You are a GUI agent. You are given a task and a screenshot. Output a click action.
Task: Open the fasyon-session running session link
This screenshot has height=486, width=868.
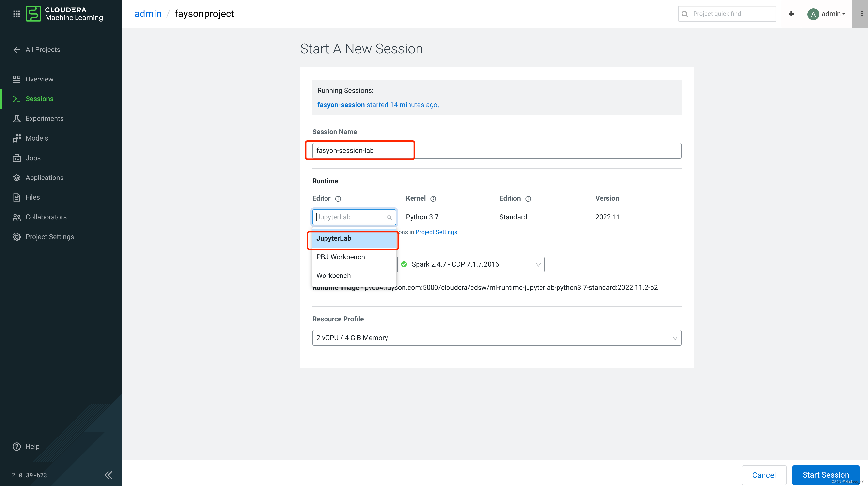pyautogui.click(x=341, y=105)
